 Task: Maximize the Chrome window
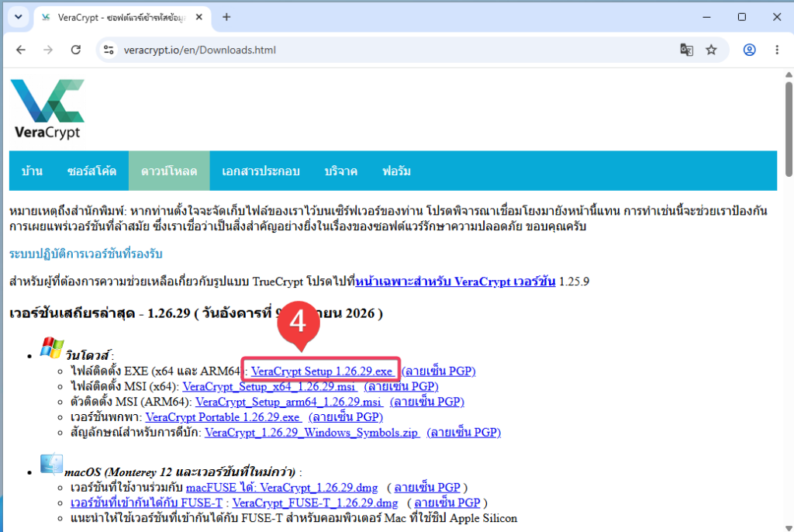tap(742, 17)
